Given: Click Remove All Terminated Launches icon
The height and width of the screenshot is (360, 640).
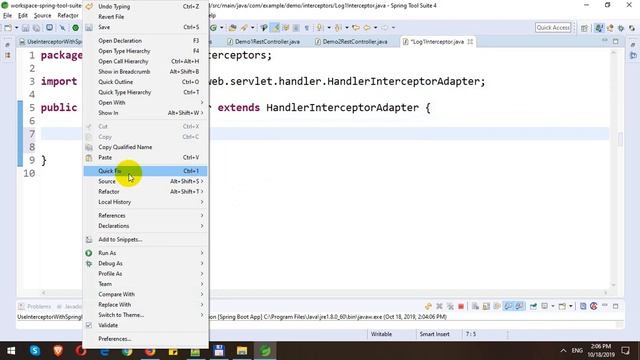Looking at the screenshot, I should [450, 306].
